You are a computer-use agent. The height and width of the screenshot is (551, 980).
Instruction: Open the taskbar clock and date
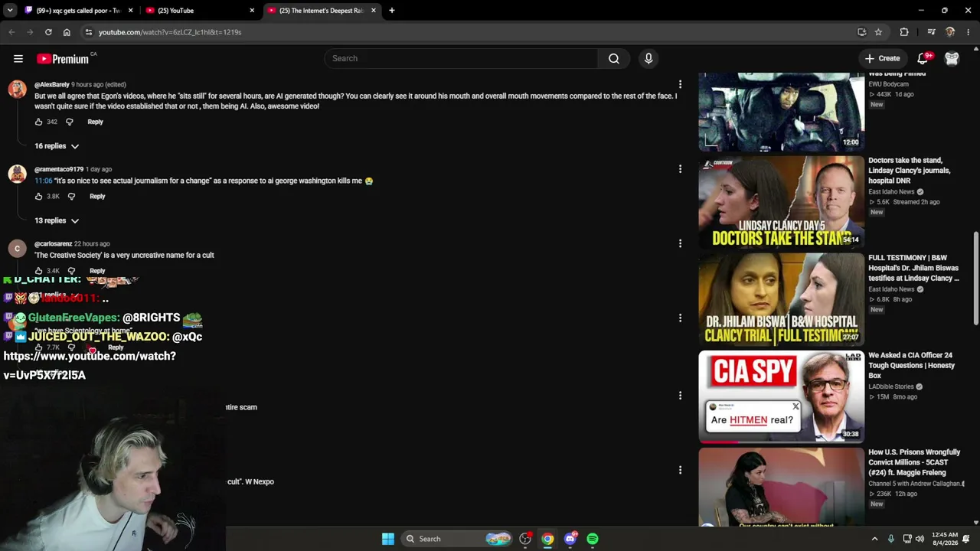pyautogui.click(x=945, y=539)
